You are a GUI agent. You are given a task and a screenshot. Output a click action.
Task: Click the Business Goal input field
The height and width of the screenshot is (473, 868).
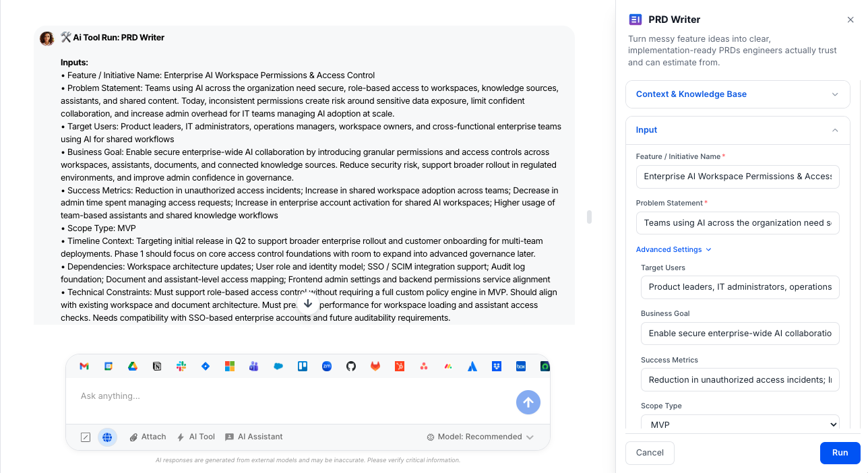(740, 334)
